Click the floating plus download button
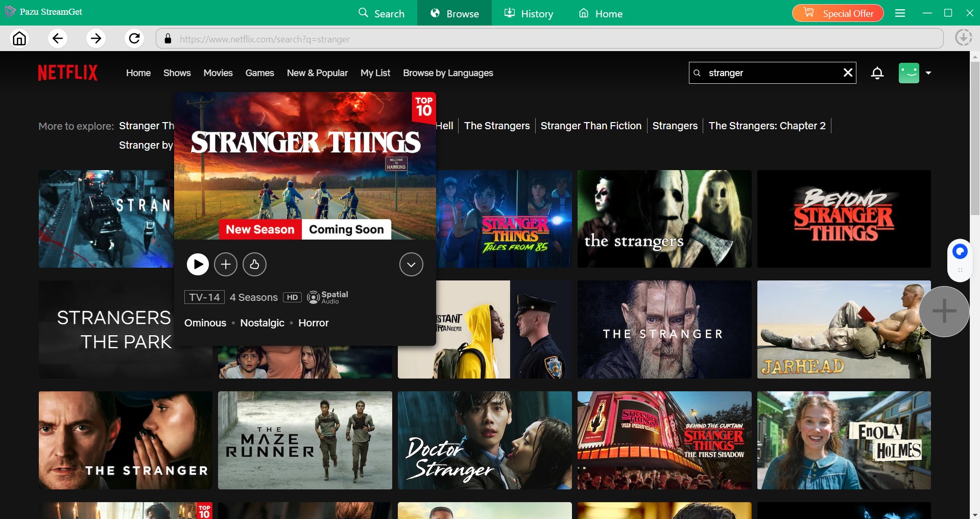Screen dimensions: 980x519 944,311
